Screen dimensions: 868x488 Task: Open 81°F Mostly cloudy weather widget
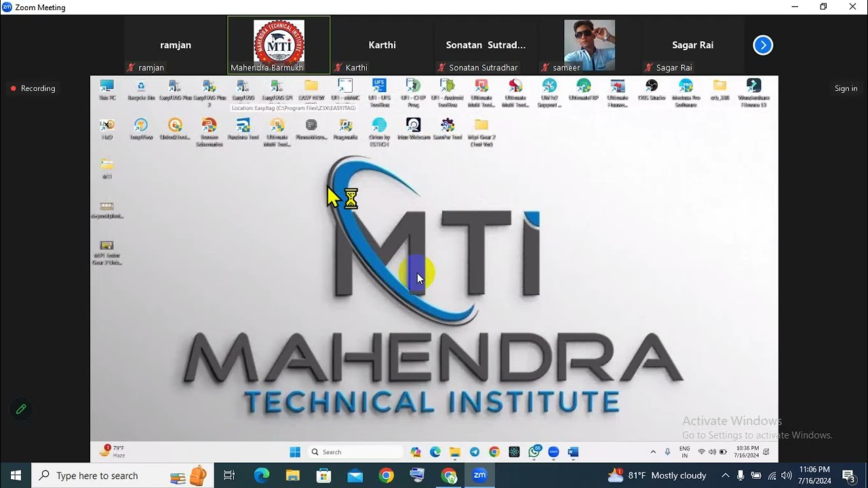657,476
